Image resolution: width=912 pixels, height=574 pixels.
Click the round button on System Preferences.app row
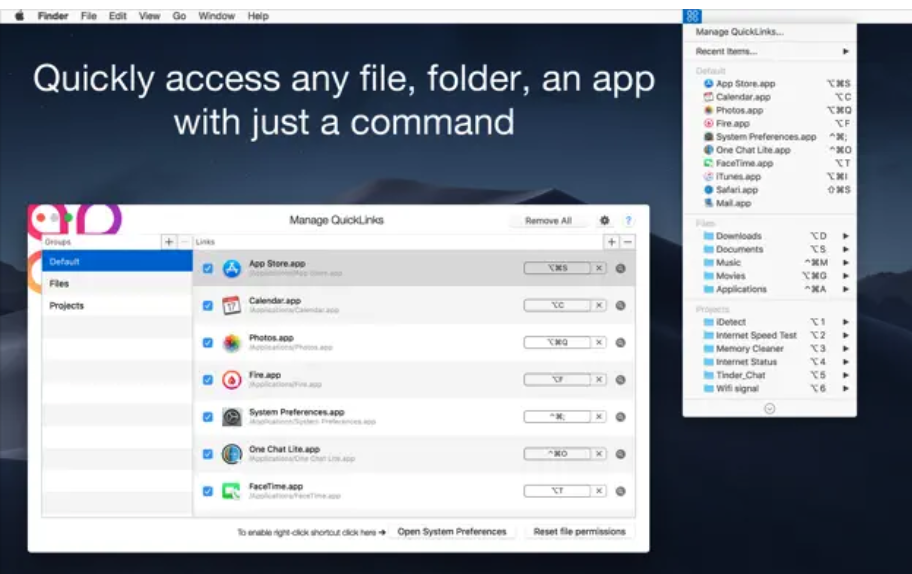pyautogui.click(x=621, y=417)
